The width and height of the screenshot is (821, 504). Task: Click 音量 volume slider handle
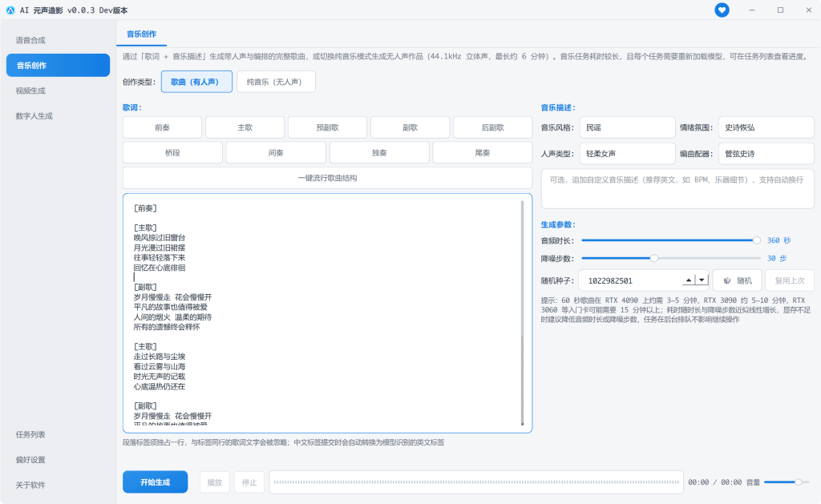[798, 482]
